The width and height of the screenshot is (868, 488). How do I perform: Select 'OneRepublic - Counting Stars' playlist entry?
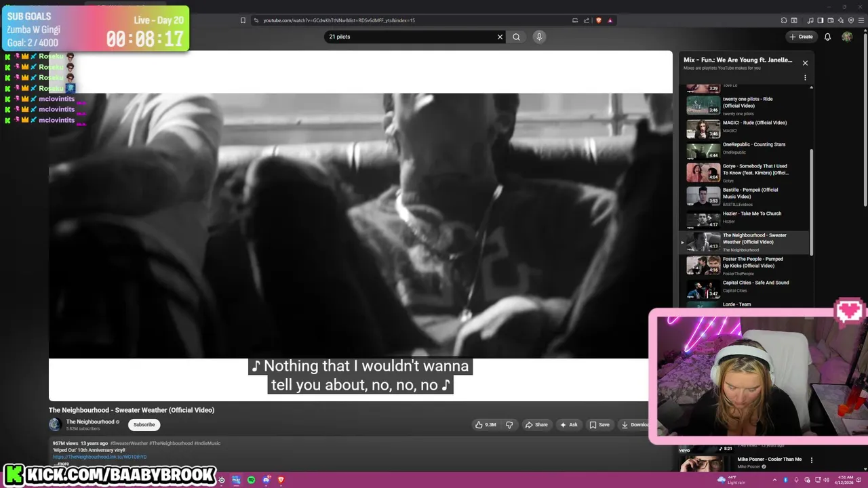pos(743,150)
